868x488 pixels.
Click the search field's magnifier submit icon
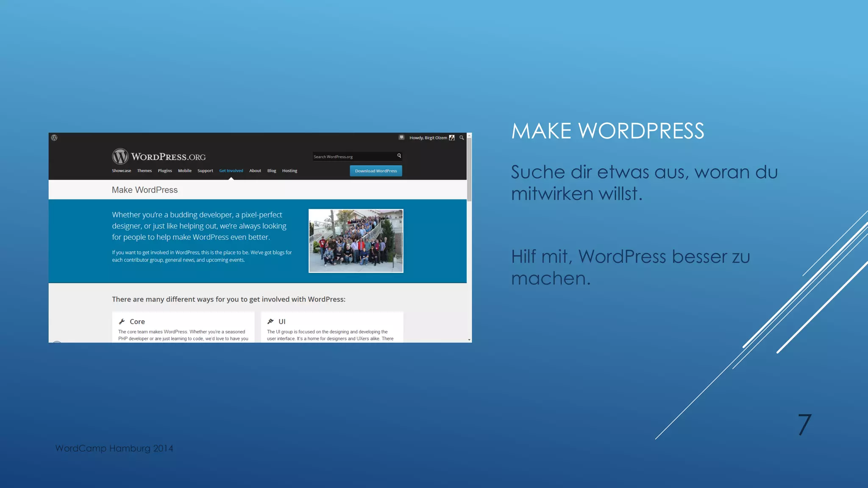pos(399,156)
